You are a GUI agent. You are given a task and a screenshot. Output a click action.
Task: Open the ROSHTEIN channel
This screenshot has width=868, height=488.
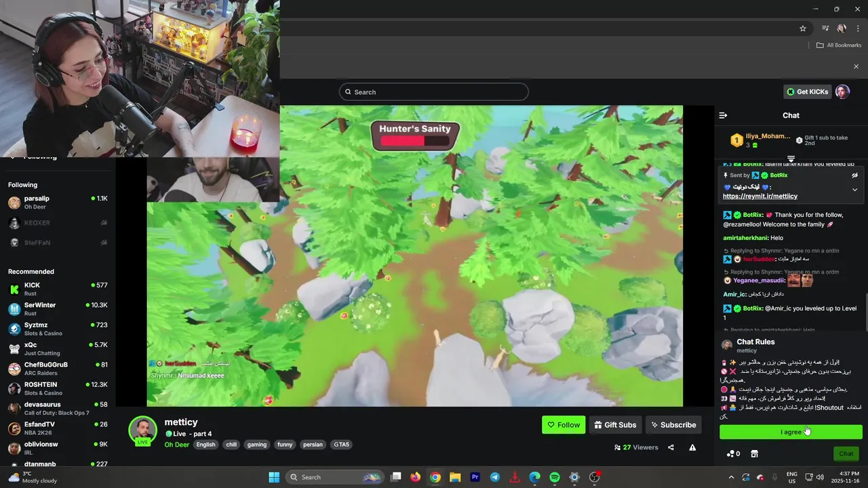click(x=58, y=388)
